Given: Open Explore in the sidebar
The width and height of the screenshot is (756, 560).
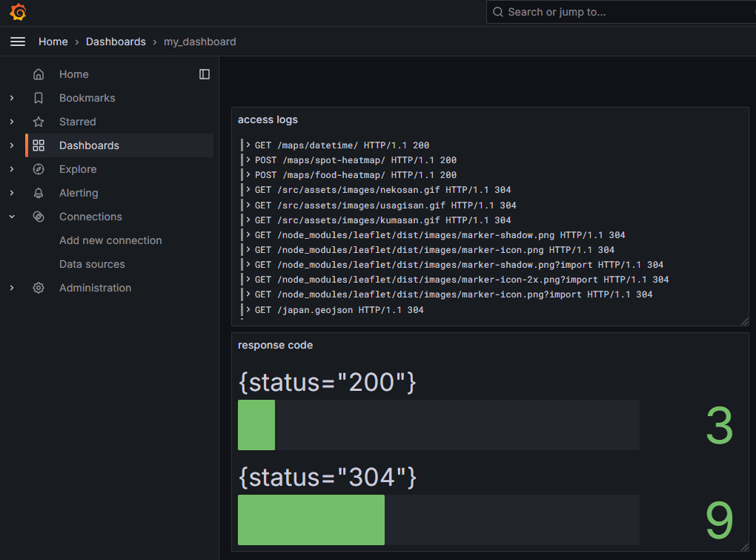Looking at the screenshot, I should tap(78, 169).
